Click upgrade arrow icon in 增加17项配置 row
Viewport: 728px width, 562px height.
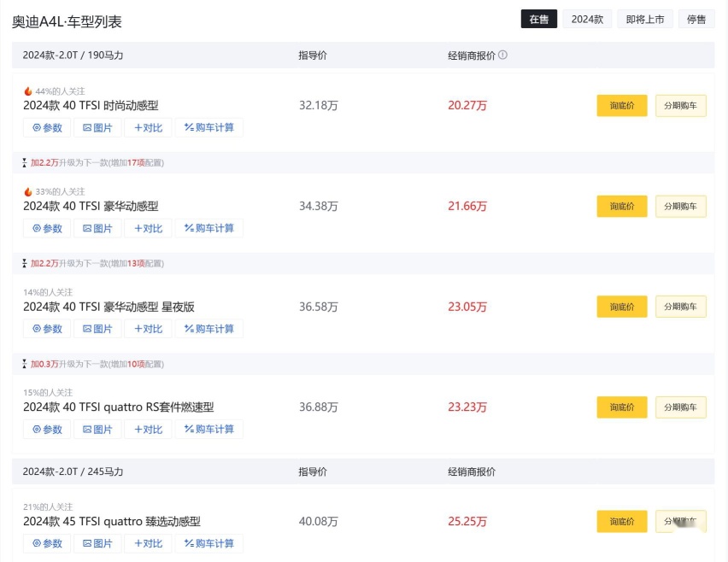click(x=25, y=162)
